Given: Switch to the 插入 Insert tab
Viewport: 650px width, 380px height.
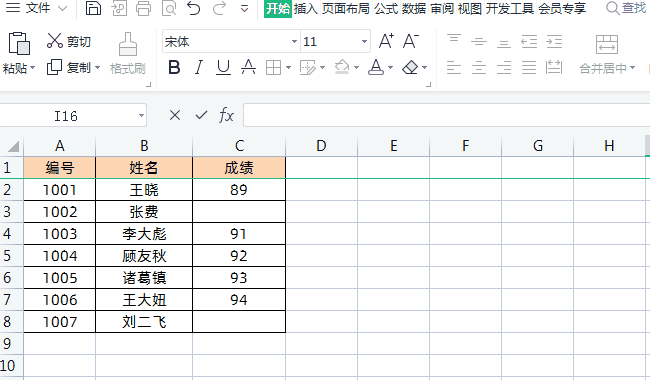Looking at the screenshot, I should (x=306, y=8).
